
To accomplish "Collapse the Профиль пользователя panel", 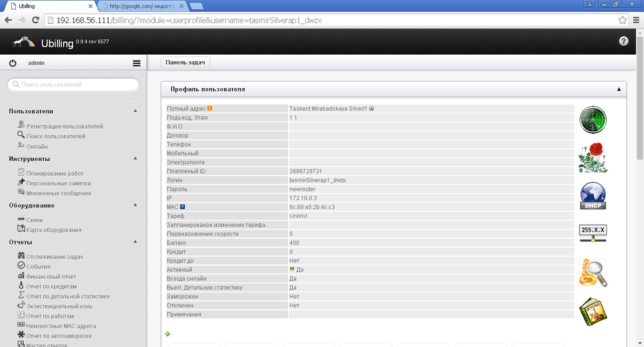I will pyautogui.click(x=618, y=89).
